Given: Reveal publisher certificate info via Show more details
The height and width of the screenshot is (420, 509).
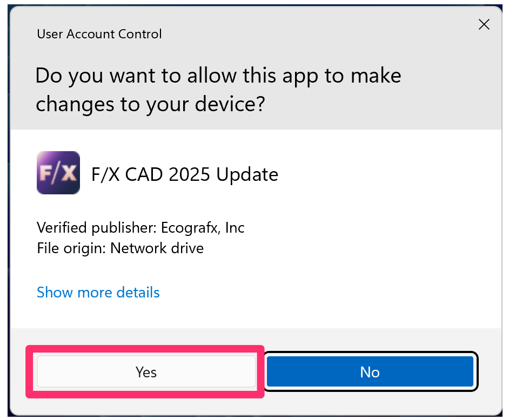Looking at the screenshot, I should pyautogui.click(x=98, y=292).
